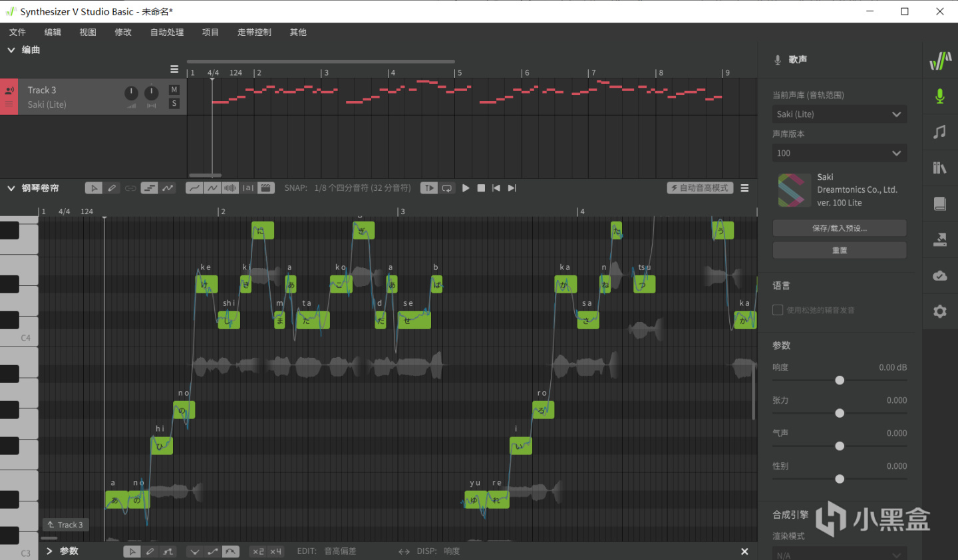Click the swap EDIT/DISP arrows icon
Viewport: 958px width, 560px height.
tap(404, 551)
